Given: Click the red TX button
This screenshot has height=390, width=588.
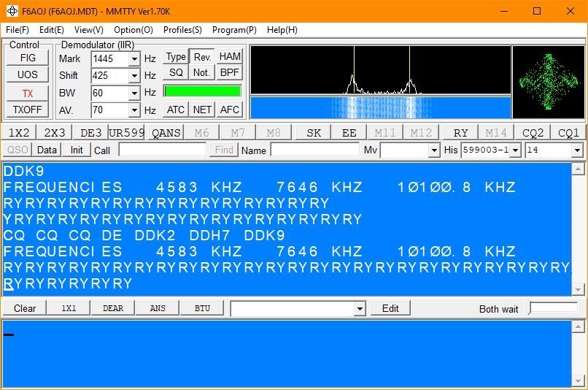Looking at the screenshot, I should click(28, 93).
